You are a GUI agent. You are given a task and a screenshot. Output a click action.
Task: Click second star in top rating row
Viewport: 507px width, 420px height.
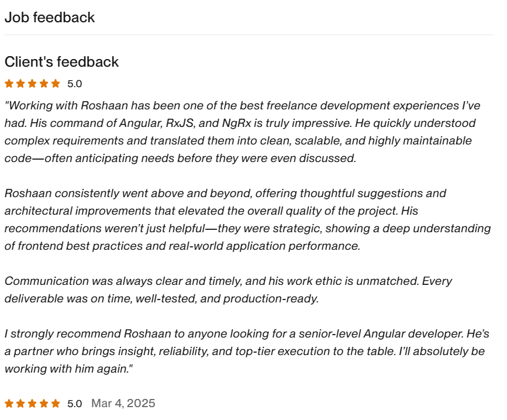click(x=20, y=83)
